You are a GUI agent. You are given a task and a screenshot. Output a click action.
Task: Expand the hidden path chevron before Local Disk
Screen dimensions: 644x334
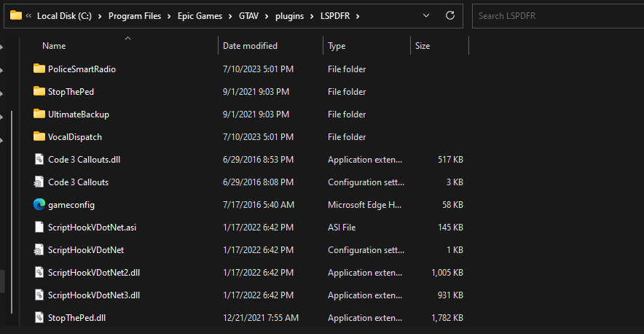(28, 15)
